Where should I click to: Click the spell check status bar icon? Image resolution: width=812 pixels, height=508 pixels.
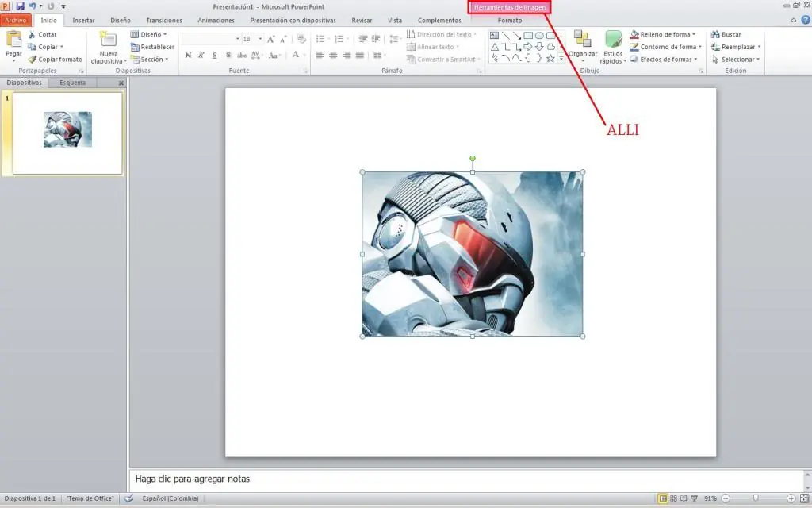(129, 498)
